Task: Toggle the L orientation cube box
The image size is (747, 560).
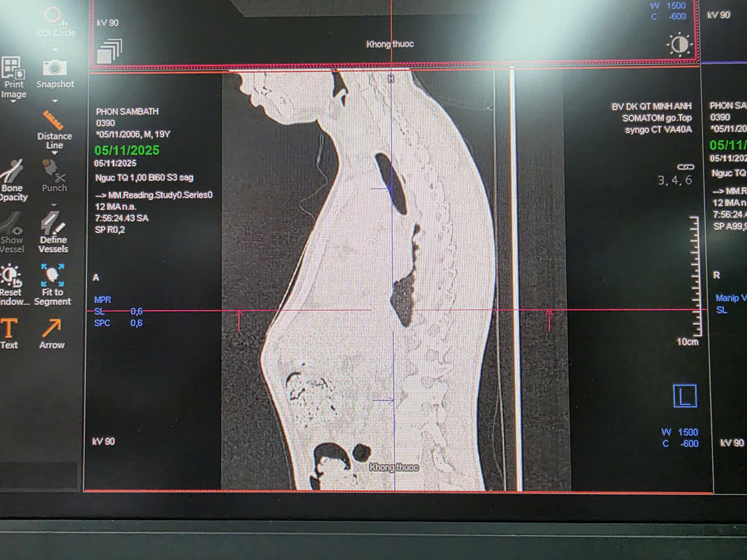Action: [685, 396]
